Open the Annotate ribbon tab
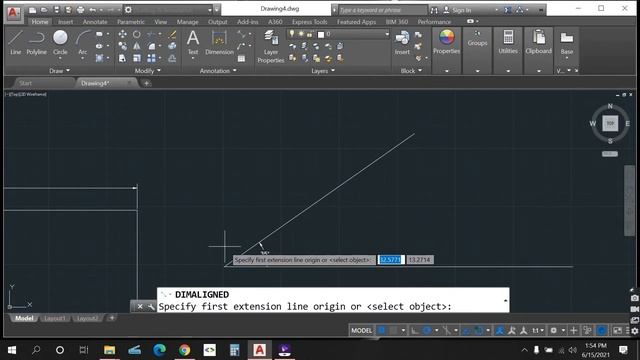The height and width of the screenshot is (360, 640). pos(95,22)
